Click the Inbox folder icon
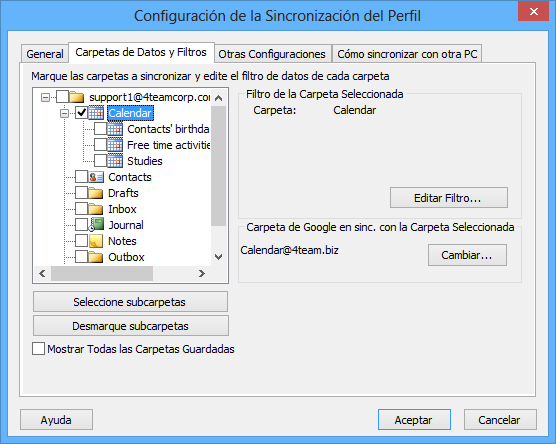 tap(96, 209)
